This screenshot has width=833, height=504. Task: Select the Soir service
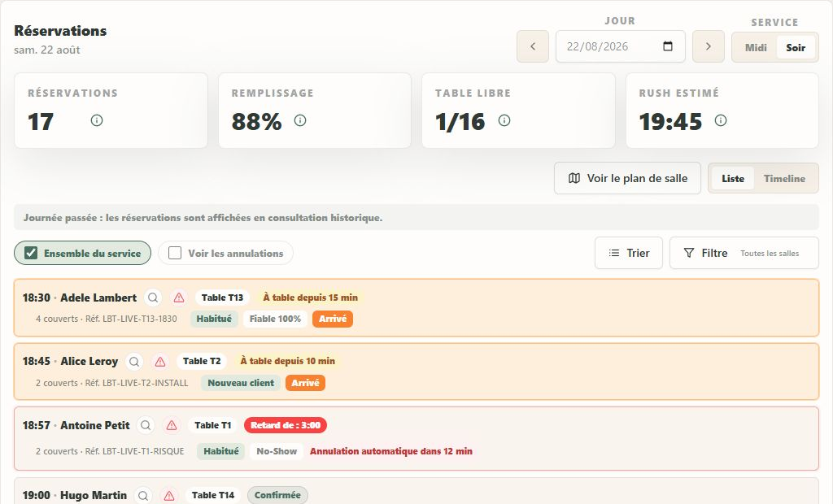[x=796, y=47]
